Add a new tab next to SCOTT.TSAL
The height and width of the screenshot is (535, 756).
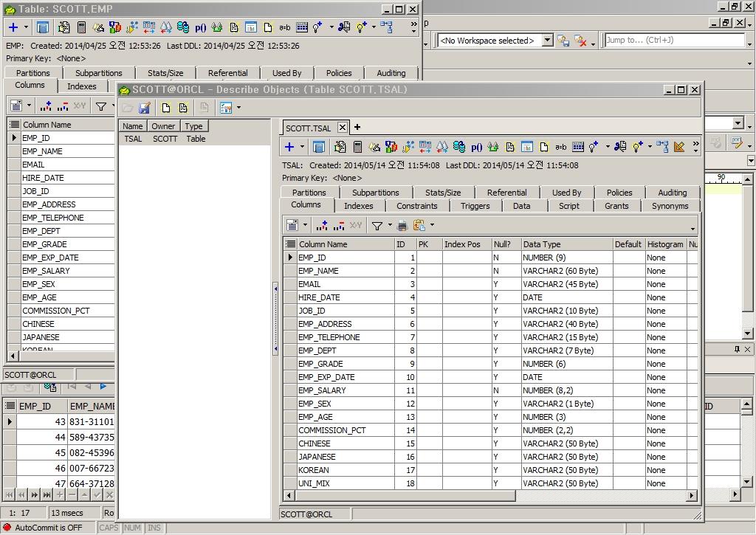(x=357, y=127)
